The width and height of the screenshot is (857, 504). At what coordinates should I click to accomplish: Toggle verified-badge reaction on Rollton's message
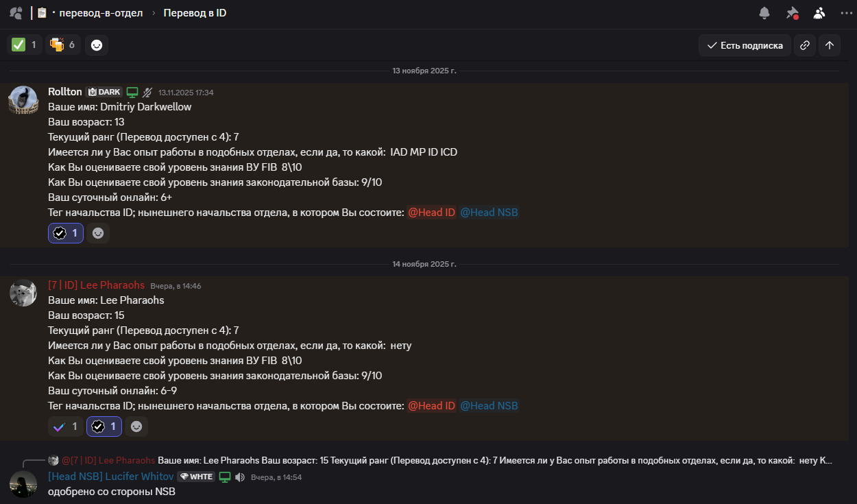[x=66, y=233]
